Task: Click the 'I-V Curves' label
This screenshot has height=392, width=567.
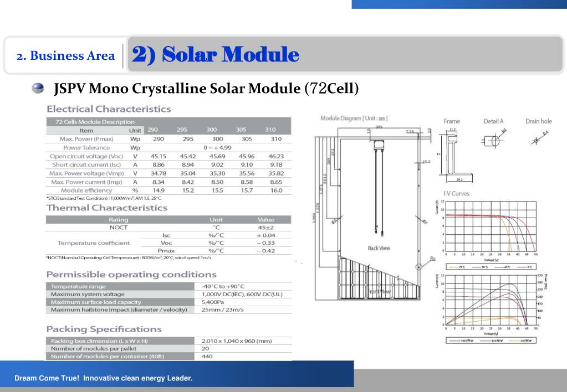Action: pos(456,194)
